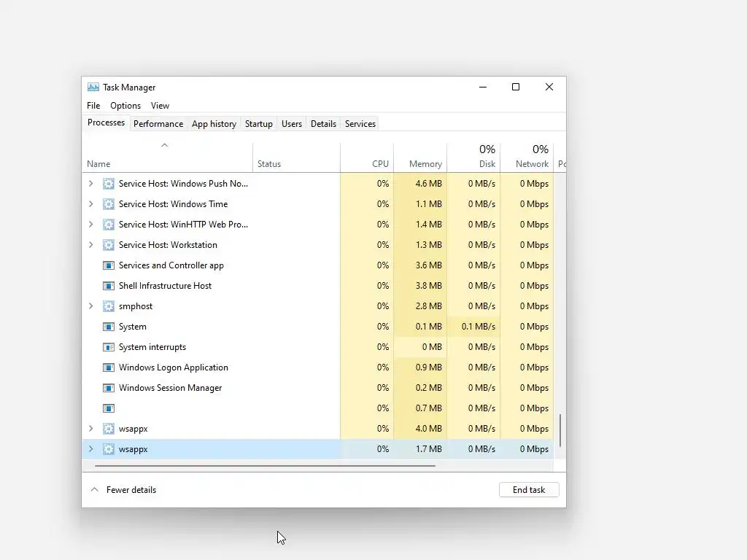This screenshot has width=747, height=560.
Task: Click the System interrupts icon
Action: (109, 347)
